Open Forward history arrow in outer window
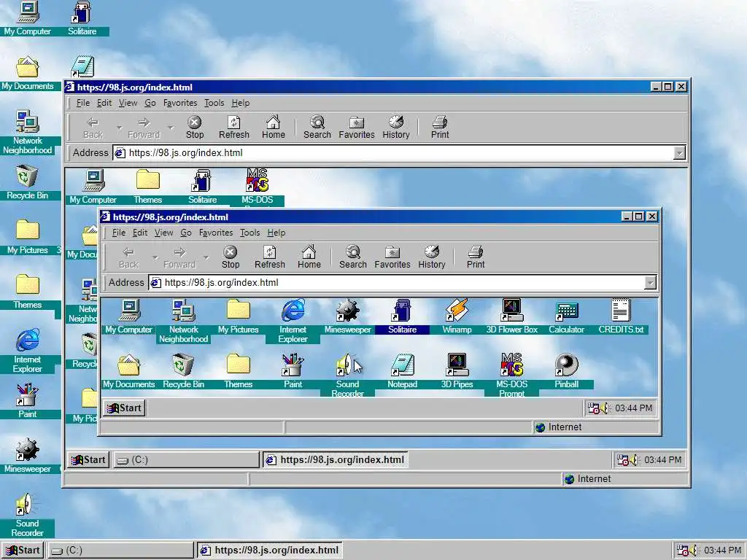 [x=171, y=128]
